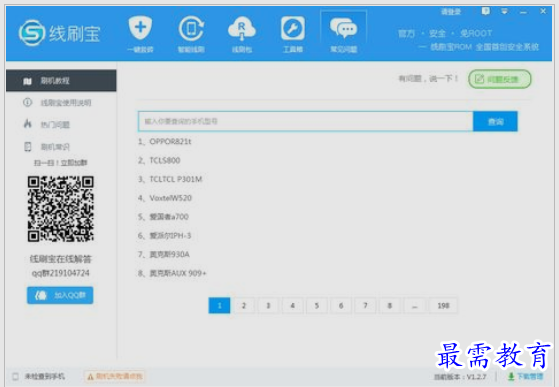Go to page 1 in pagination
Screen dimensions: 559x387
coord(219,305)
